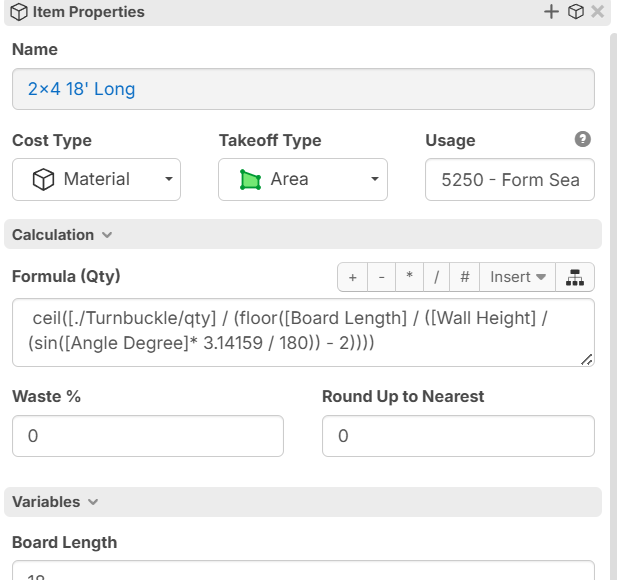Insert plus operator into formula
This screenshot has height=580, width=617.
353,277
